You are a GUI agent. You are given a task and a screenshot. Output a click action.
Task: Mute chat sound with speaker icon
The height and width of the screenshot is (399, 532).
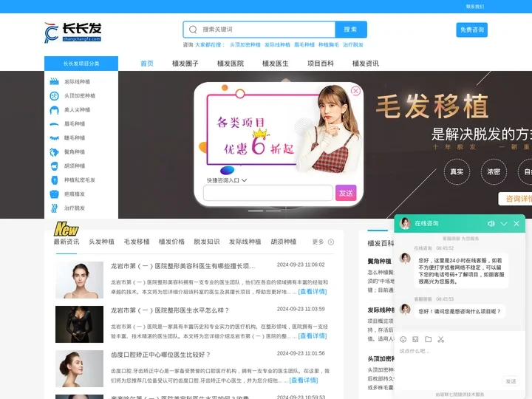[491, 224]
